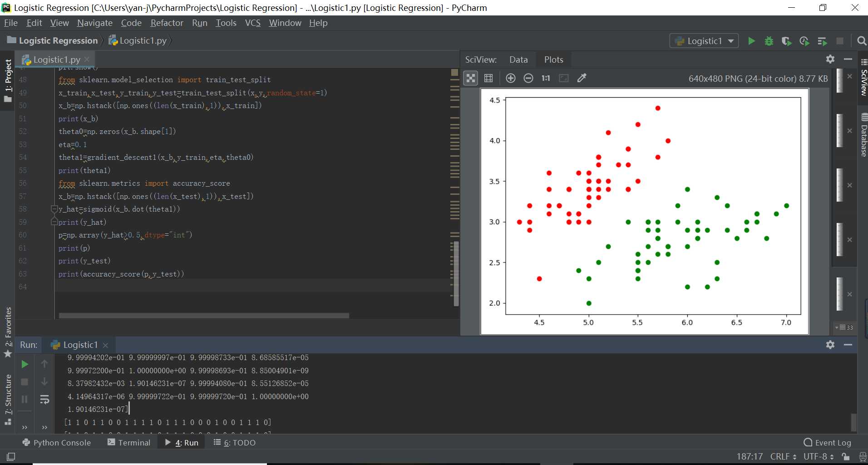Viewport: 868px width, 465px height.
Task: Run with coverage icon in toolbar
Action: [x=787, y=41]
